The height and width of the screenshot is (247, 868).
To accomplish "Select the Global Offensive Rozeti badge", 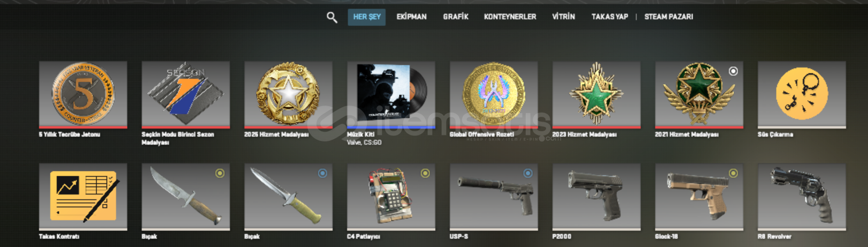I will [x=494, y=94].
